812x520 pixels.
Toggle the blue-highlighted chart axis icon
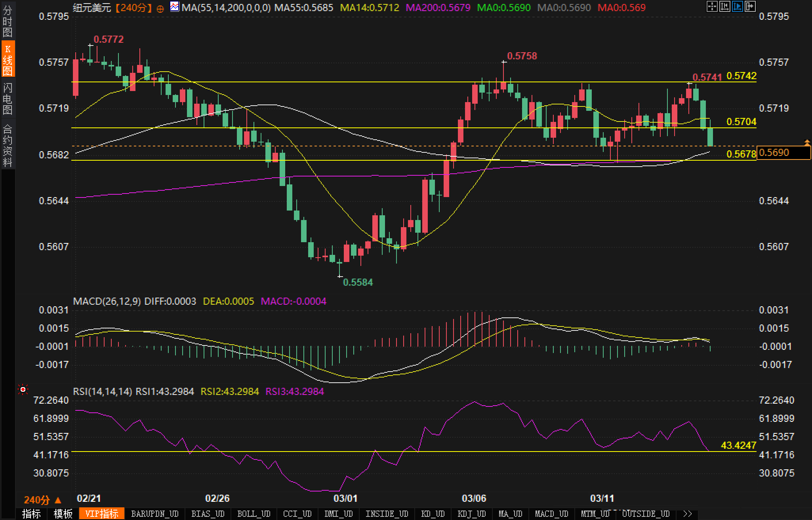point(737,6)
